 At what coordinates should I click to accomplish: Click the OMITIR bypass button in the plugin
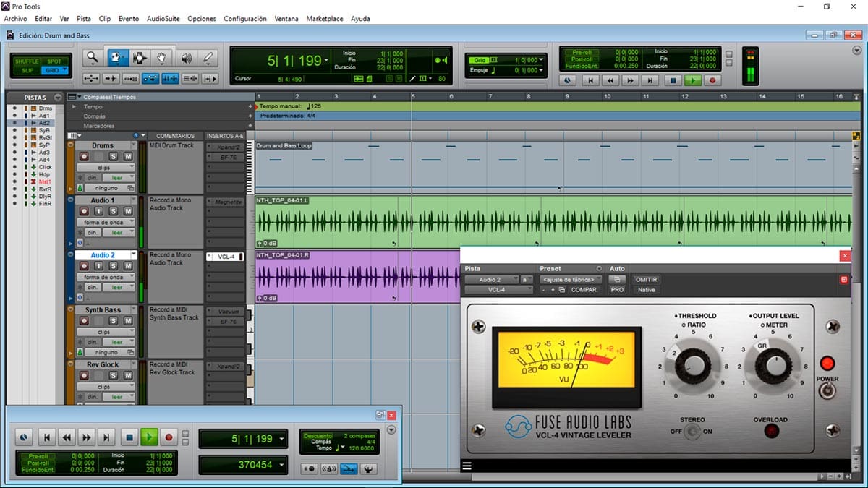point(645,279)
